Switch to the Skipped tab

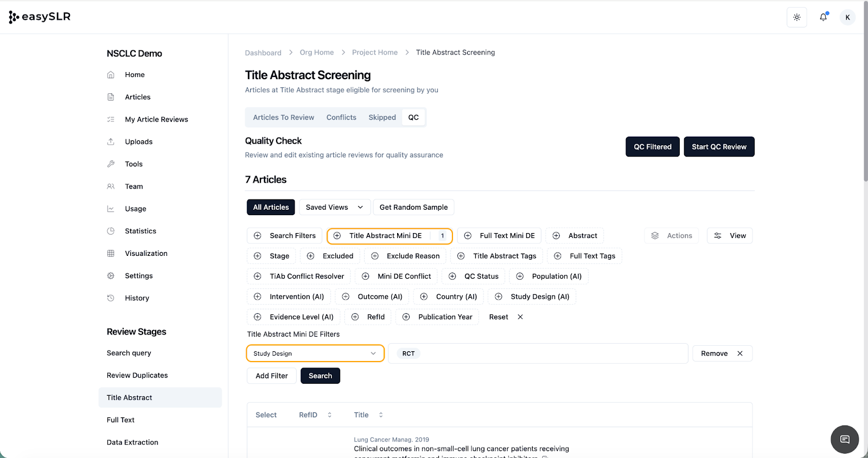coord(382,117)
